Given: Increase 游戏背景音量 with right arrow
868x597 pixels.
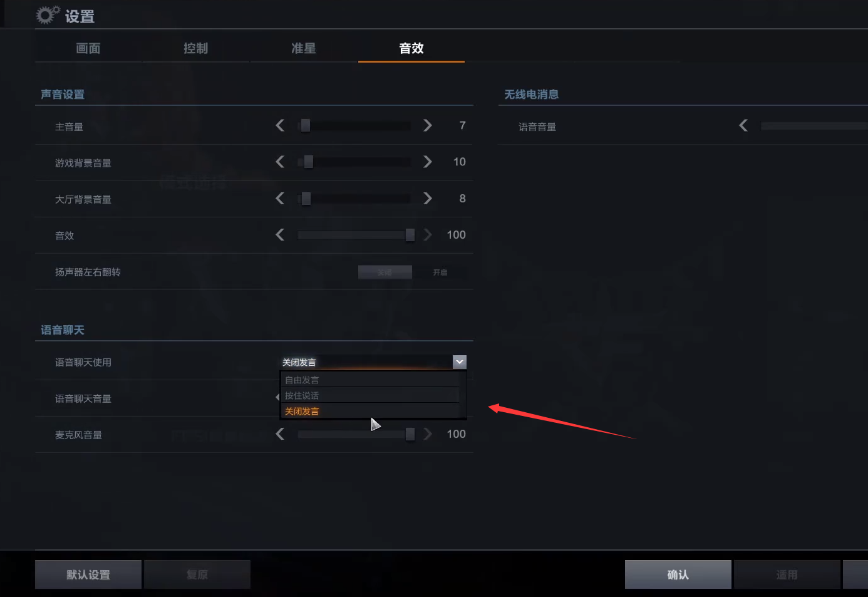Looking at the screenshot, I should (427, 162).
